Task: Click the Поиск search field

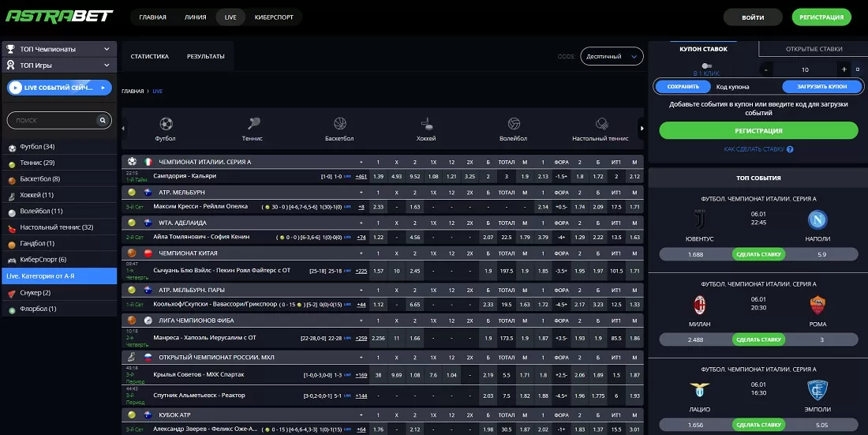Action: coord(51,121)
